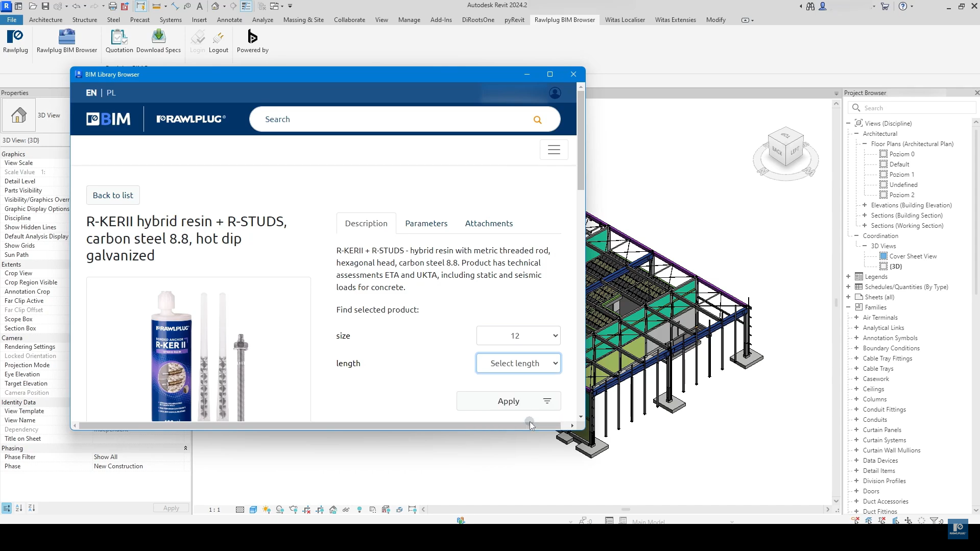Image resolution: width=980 pixels, height=551 pixels.
Task: Toggle Select Underlay Elements icon
Action: point(869,521)
